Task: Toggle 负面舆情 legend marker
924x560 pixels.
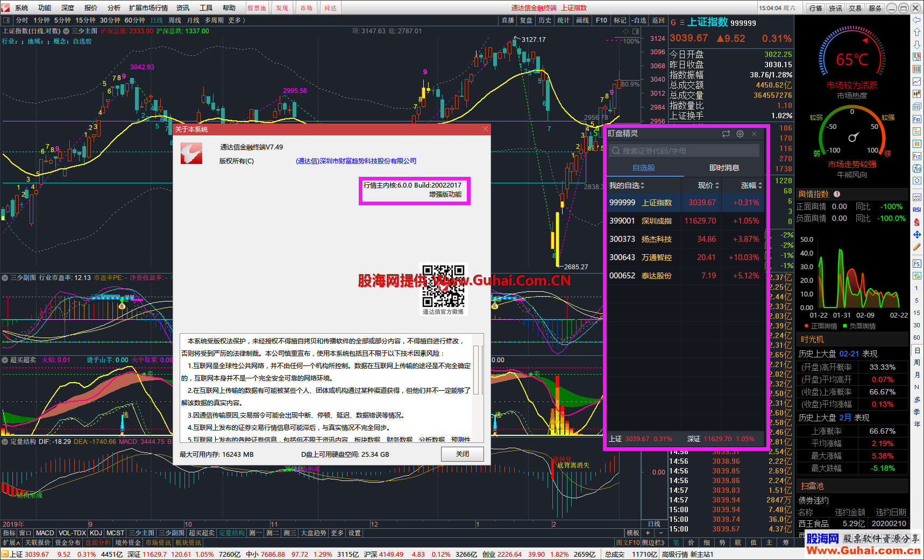Action: click(845, 326)
